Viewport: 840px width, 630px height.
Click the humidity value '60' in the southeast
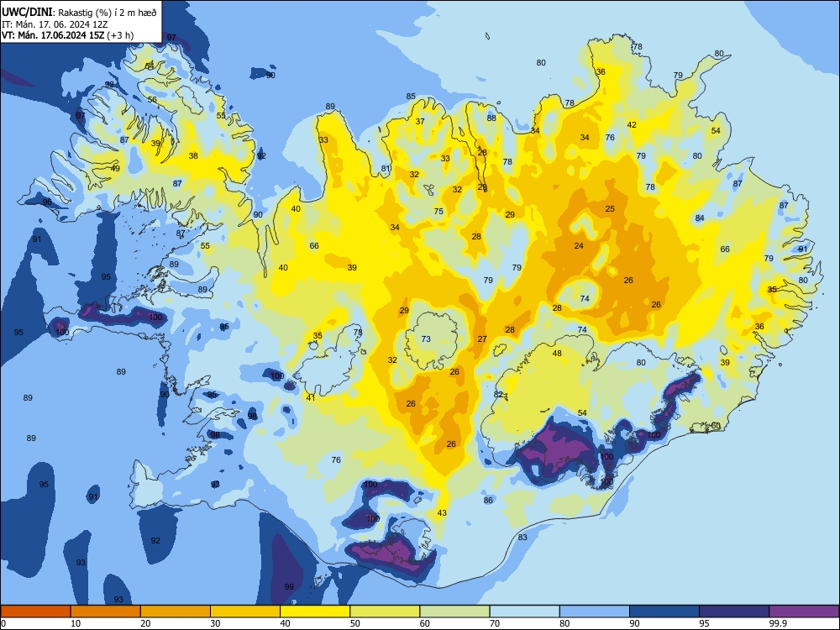(716, 426)
